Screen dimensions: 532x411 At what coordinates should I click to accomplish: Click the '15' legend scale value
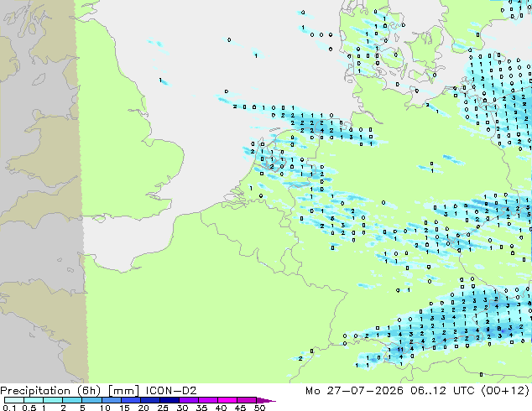pos(124,408)
